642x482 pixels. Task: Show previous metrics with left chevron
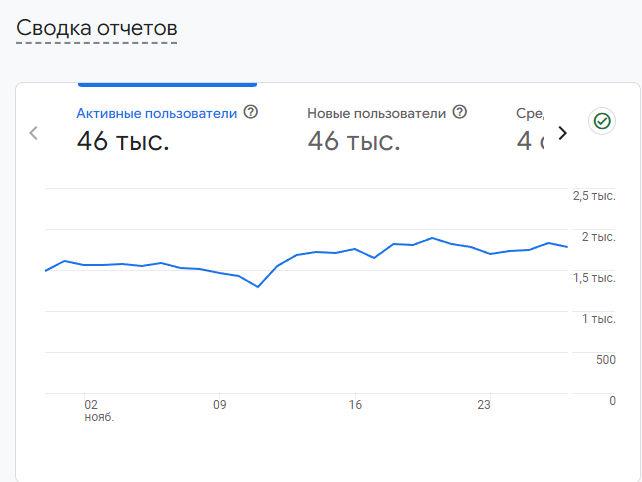point(34,133)
